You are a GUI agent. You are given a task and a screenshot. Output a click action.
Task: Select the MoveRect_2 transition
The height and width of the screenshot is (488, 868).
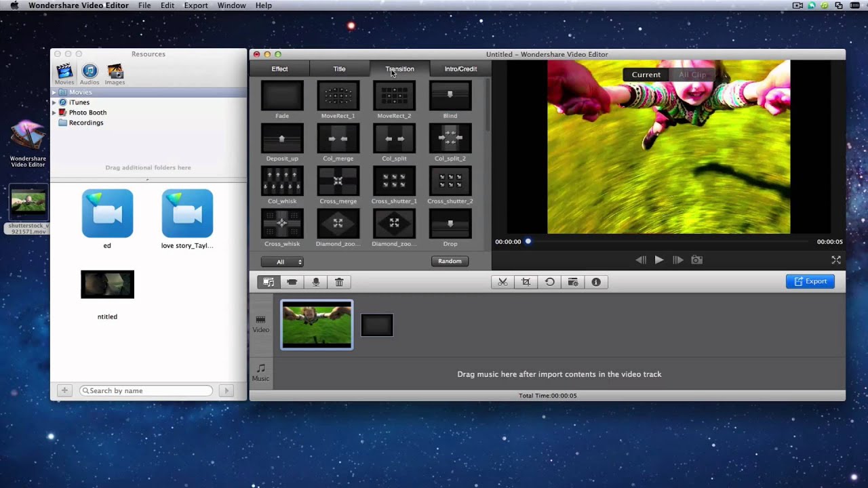[x=394, y=96]
